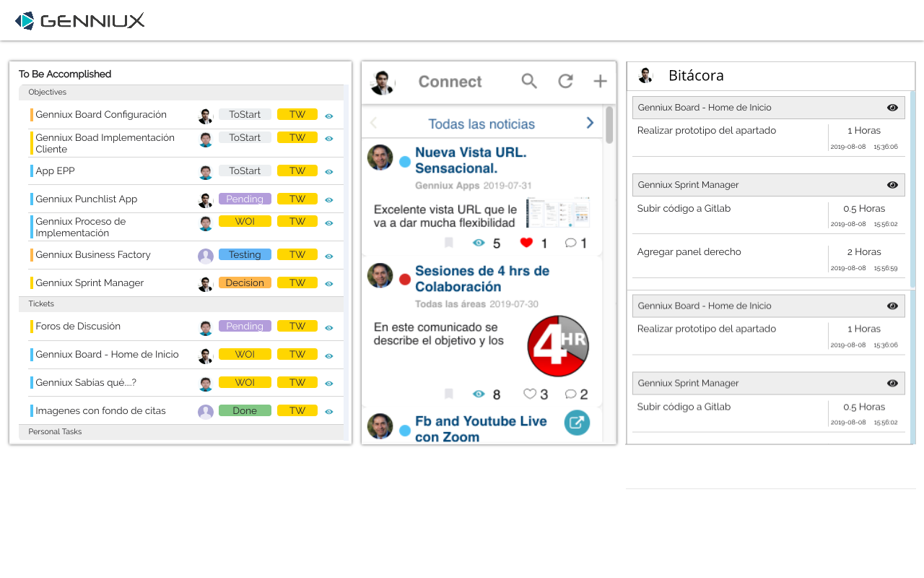The image size is (924, 578).
Task: Click the Genniux logo
Action: 79,20
